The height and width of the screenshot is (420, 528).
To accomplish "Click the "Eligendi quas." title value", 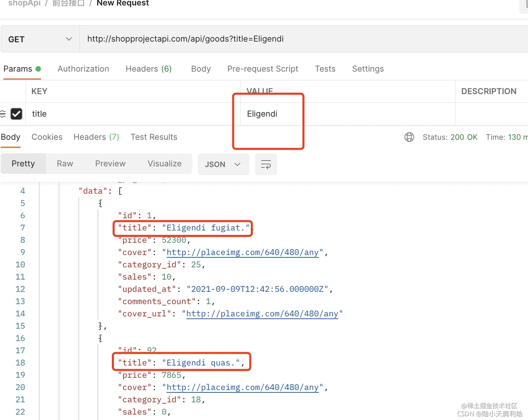I will tap(201, 363).
